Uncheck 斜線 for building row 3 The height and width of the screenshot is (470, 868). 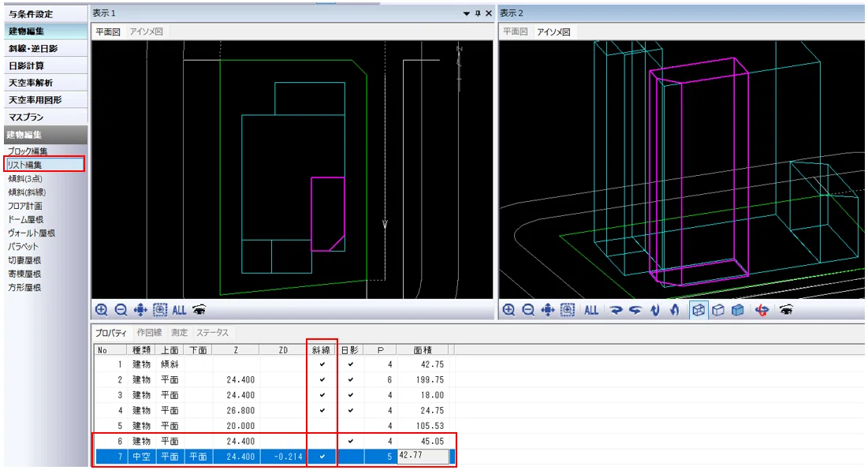322,395
